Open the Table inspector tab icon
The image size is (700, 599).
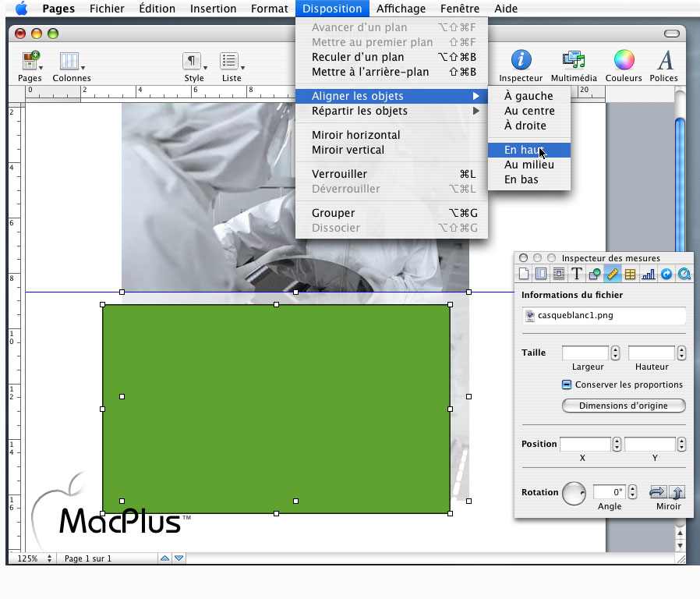630,274
